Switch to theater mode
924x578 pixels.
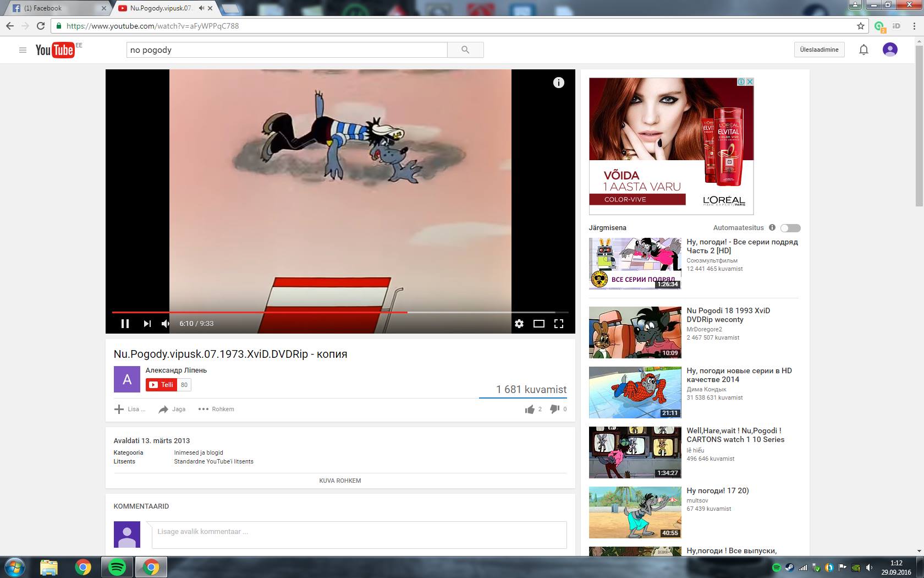[539, 324]
